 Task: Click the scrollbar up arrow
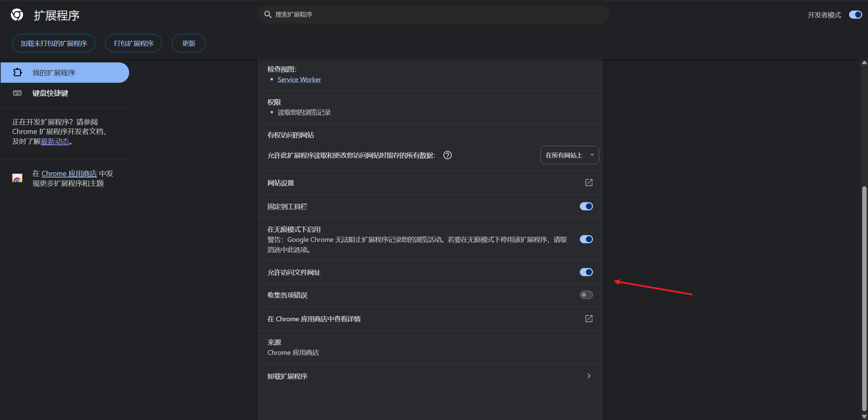click(x=864, y=62)
